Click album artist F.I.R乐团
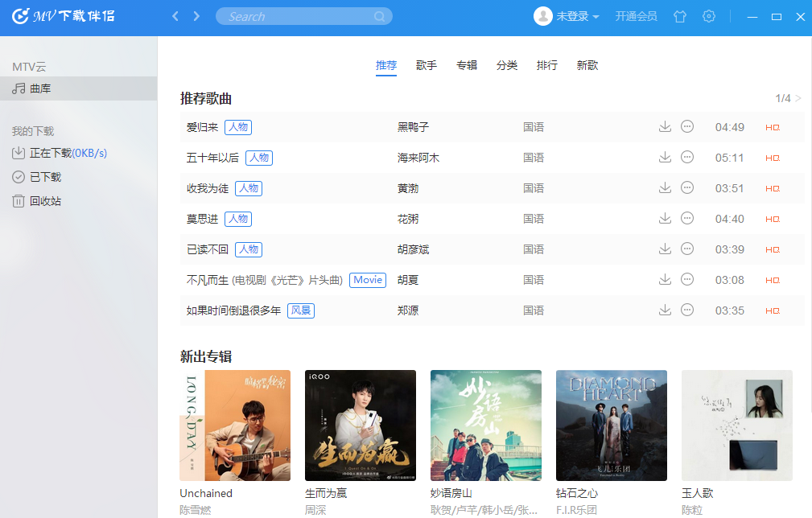812x518 pixels. click(x=576, y=510)
